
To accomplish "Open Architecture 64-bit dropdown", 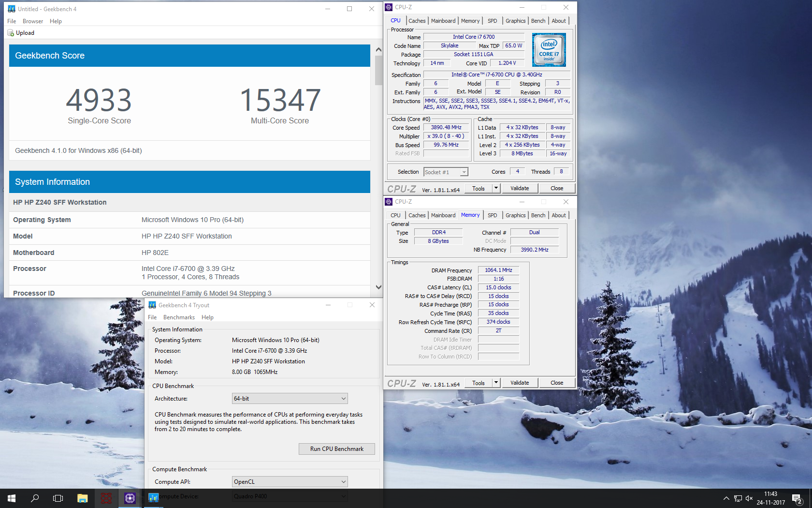I will [x=290, y=399].
